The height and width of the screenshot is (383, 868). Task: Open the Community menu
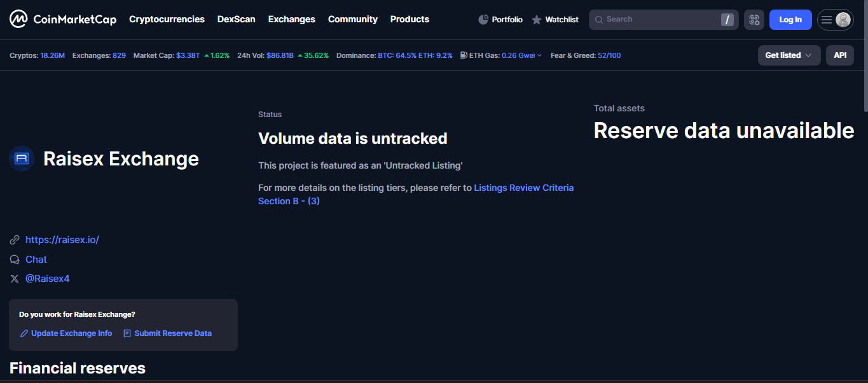point(353,19)
